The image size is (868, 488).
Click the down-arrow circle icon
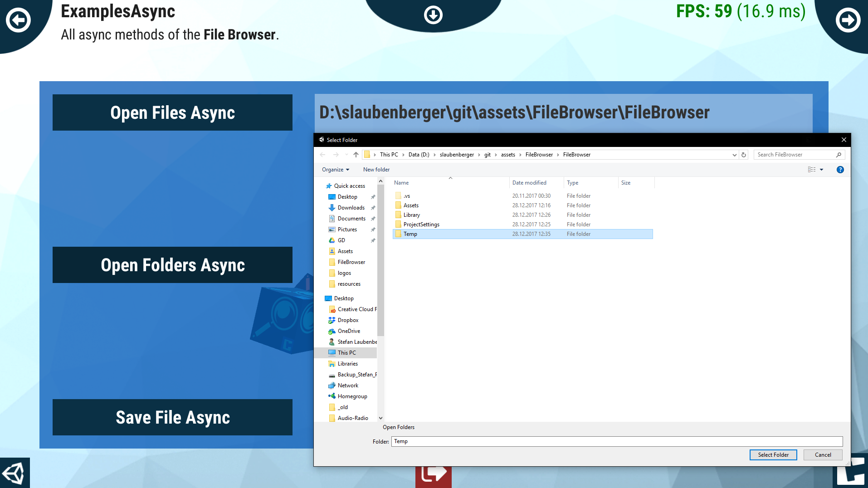point(433,15)
